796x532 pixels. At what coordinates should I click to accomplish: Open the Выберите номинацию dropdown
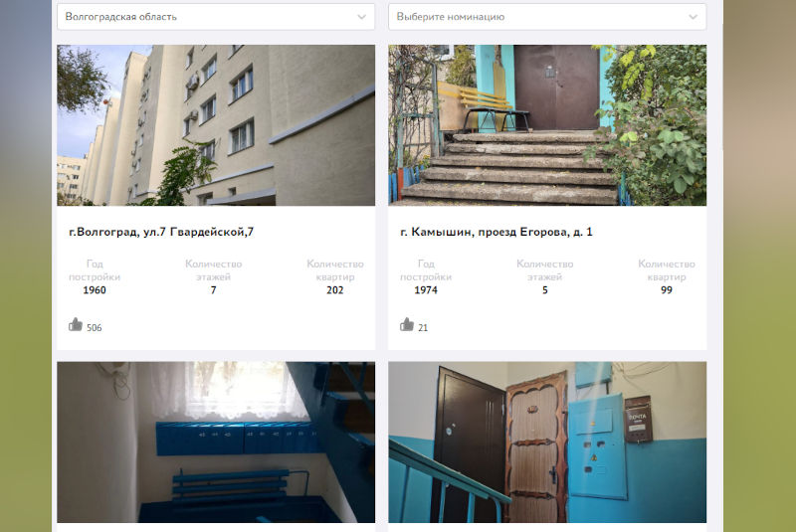547,17
